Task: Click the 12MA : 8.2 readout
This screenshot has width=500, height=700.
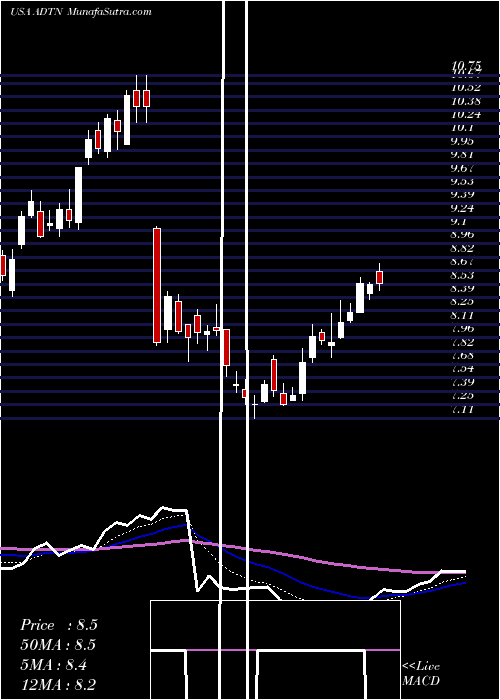Action: (58, 685)
